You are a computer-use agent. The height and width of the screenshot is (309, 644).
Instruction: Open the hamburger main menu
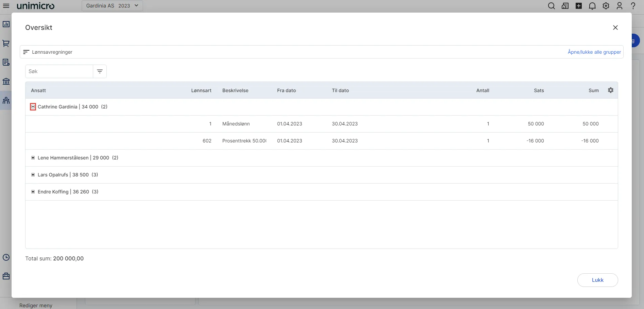pos(6,6)
